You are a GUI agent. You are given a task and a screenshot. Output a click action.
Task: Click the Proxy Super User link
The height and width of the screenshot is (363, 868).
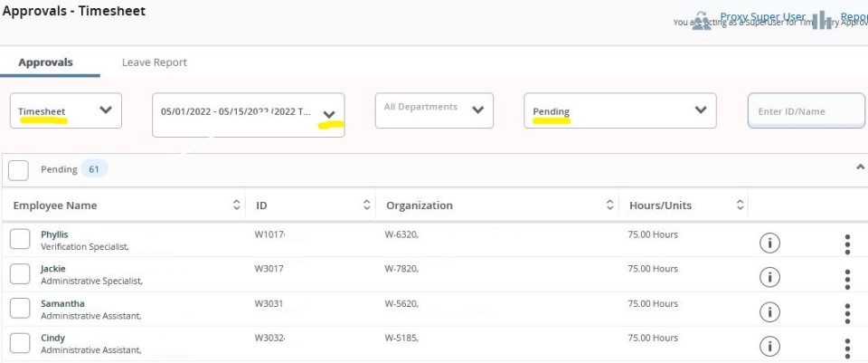[762, 16]
